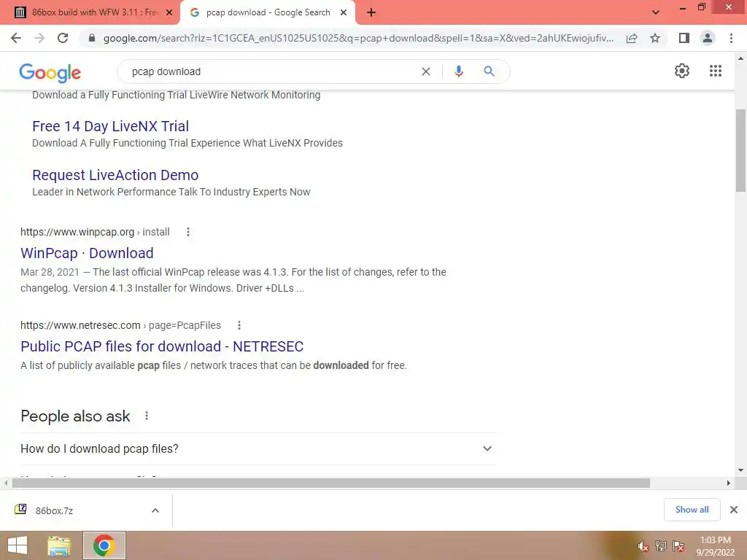Viewport: 747px width, 560px height.
Task: Open the Windows Start menu
Action: (18, 545)
